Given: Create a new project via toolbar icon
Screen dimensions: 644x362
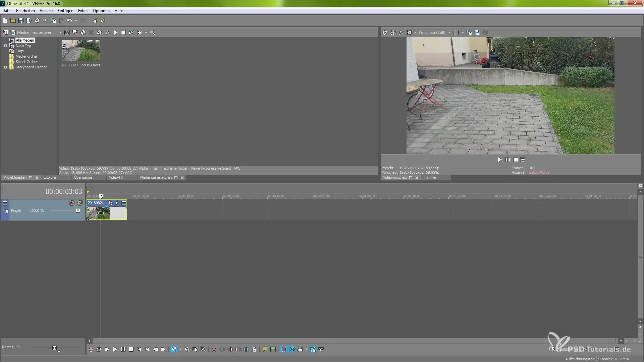Looking at the screenshot, I should point(5,20).
